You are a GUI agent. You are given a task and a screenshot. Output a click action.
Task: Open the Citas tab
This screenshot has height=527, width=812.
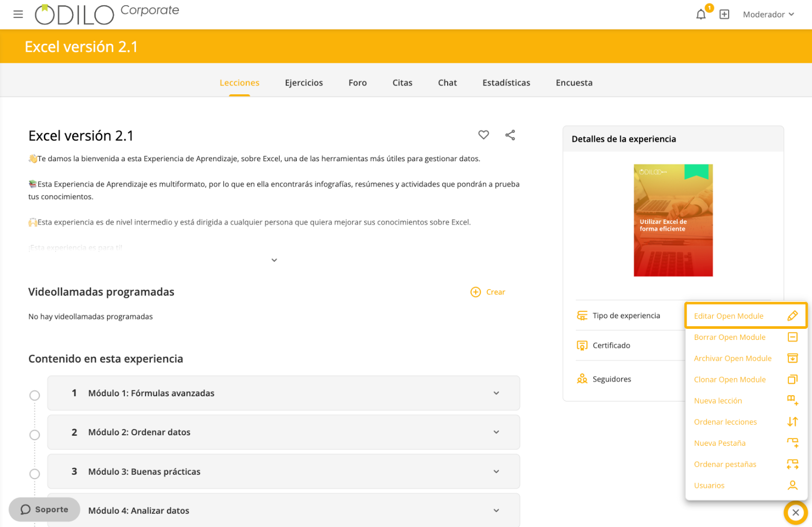[402, 83]
